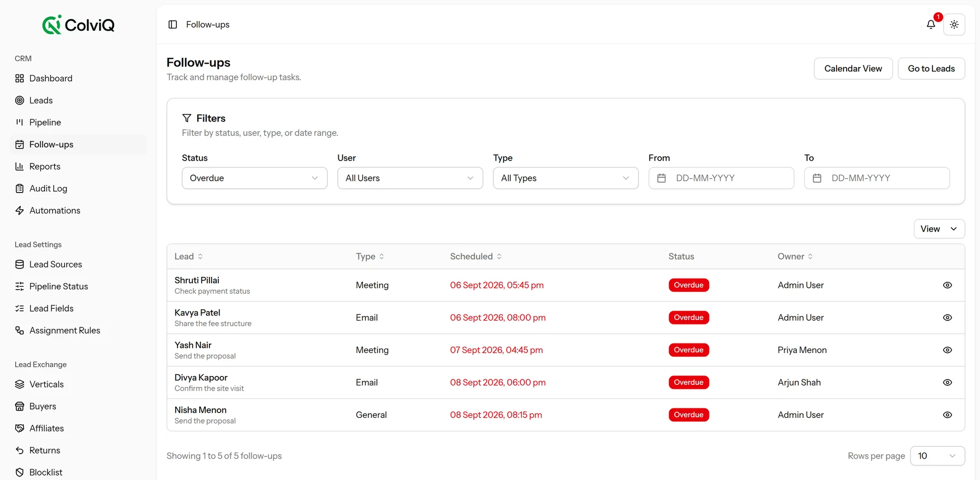Click lead name Shruti Pillai
The width and height of the screenshot is (980, 480).
tap(197, 280)
